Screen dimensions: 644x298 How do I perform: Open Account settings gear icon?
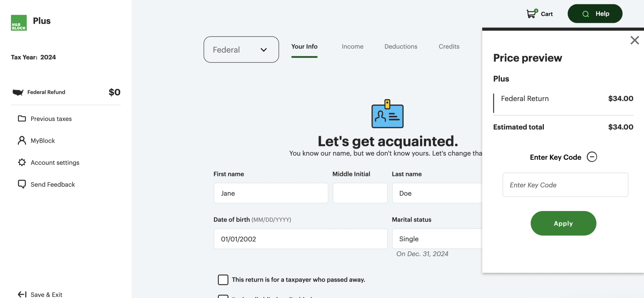[x=22, y=162]
